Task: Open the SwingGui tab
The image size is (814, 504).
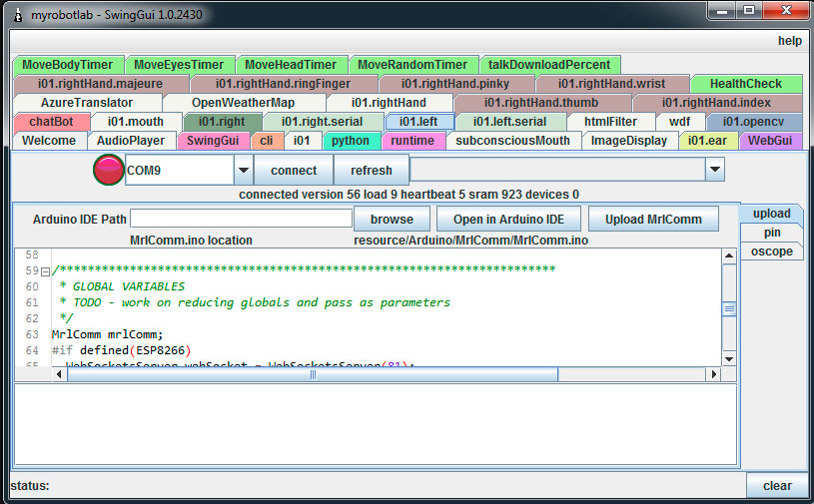Action: pyautogui.click(x=213, y=141)
